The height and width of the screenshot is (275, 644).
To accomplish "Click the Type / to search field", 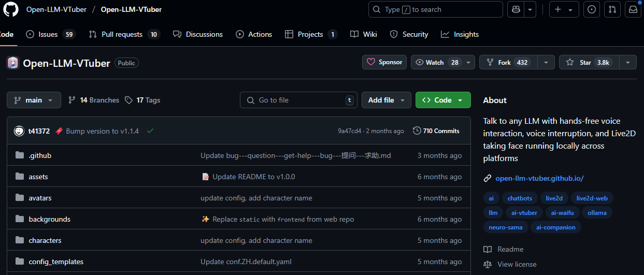I will 435,9.
